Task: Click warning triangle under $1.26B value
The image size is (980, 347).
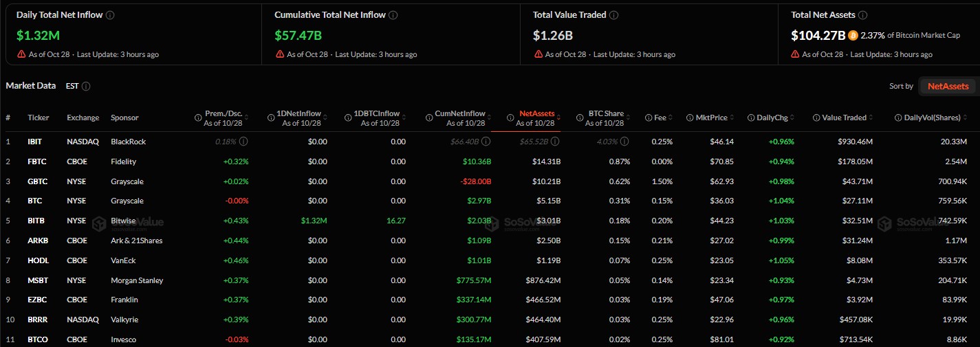Action: click(x=538, y=54)
